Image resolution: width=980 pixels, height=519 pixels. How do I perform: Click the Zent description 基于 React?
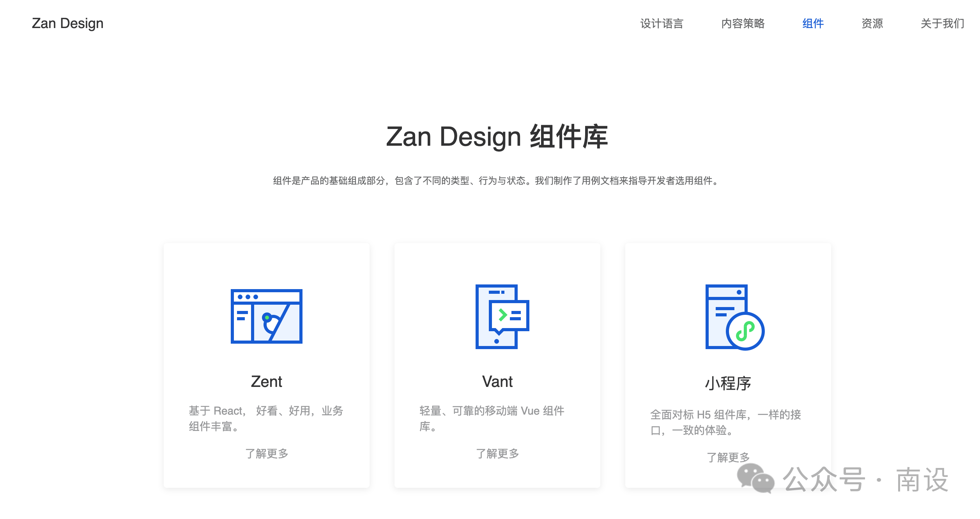tap(266, 418)
